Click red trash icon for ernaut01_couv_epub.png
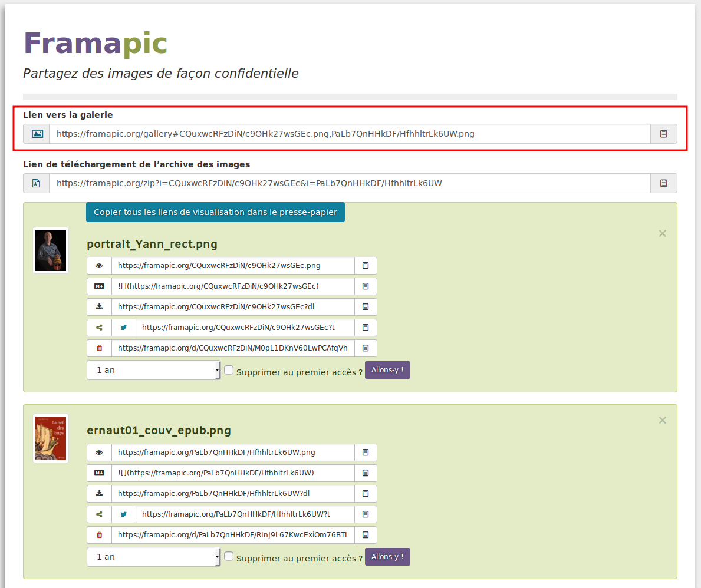The image size is (701, 588). (99, 534)
